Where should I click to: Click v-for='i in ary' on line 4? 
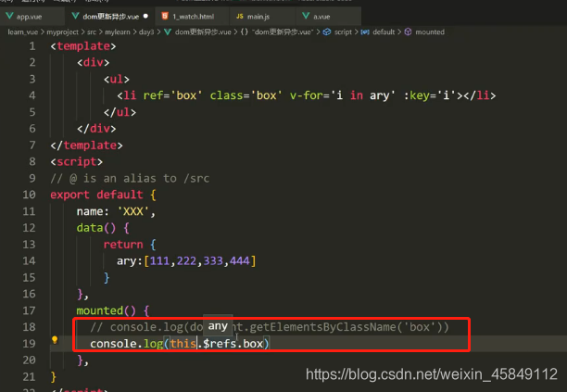coord(343,95)
